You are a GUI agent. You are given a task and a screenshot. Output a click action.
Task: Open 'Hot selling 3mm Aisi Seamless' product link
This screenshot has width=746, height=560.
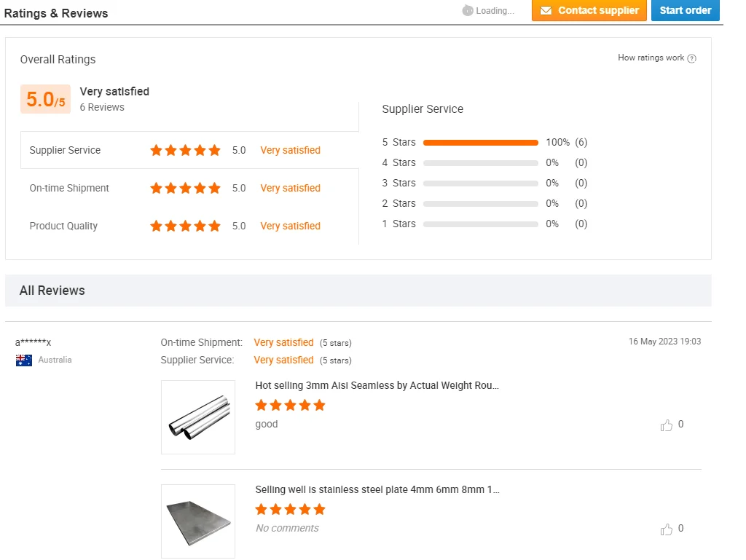click(377, 386)
